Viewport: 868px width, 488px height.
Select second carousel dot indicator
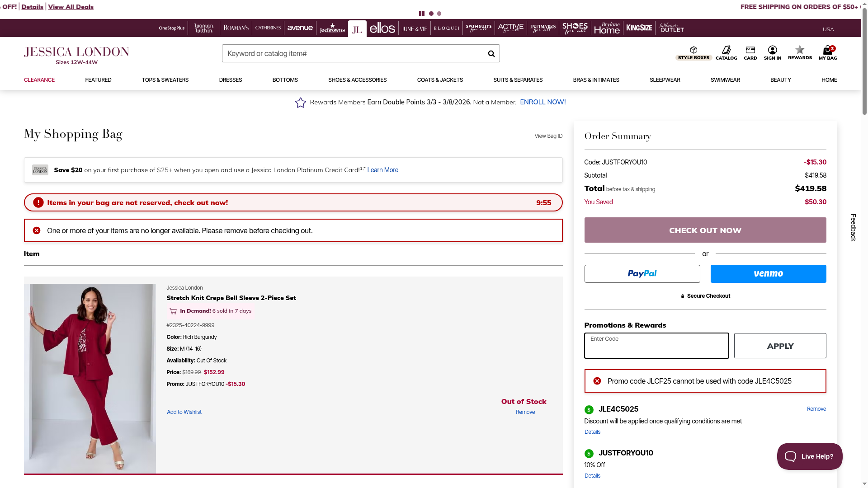point(431,14)
